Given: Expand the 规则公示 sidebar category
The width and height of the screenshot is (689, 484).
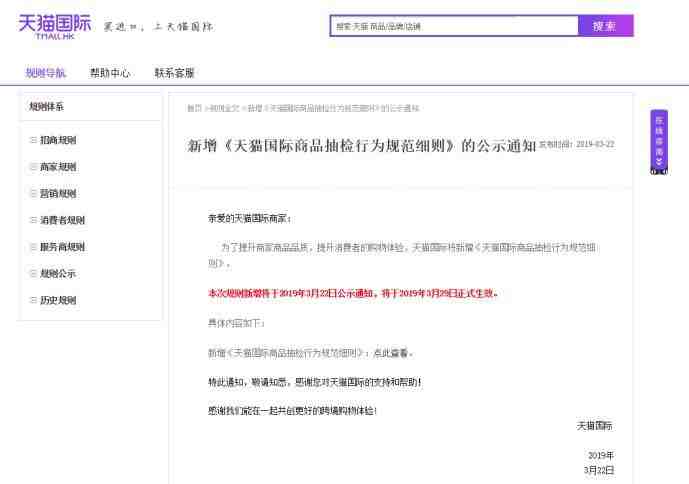Looking at the screenshot, I should (x=53, y=274).
